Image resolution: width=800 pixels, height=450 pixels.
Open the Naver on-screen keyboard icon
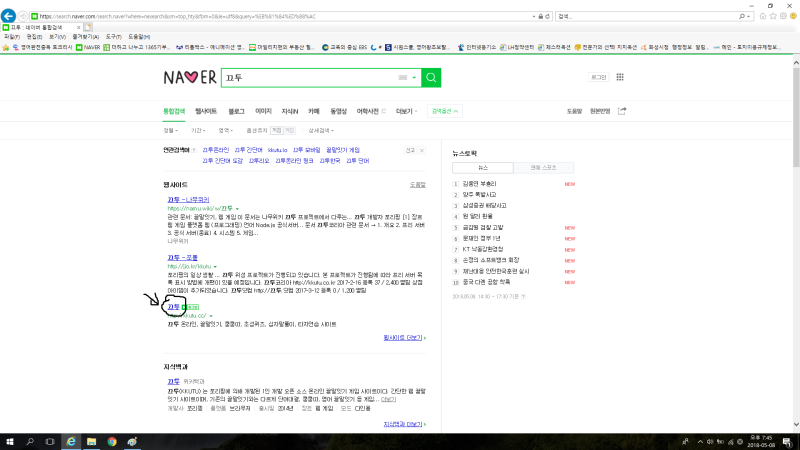pos(403,78)
